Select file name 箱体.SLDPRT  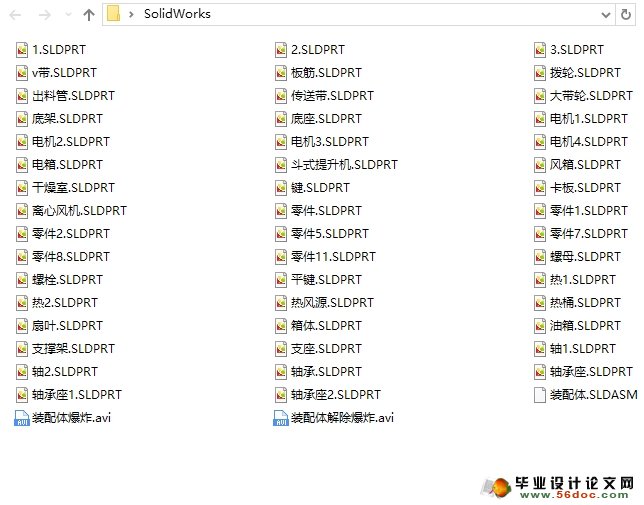click(327, 326)
